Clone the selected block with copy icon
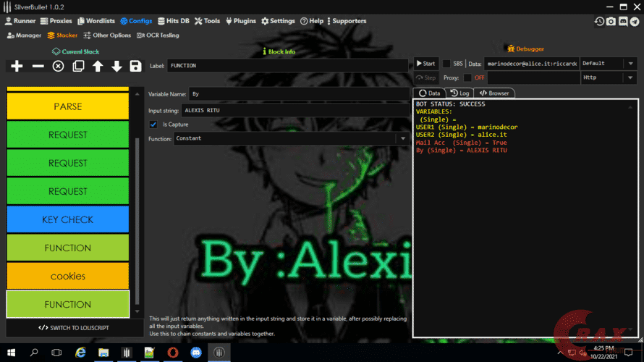Viewport: 644px width, 362px height. point(78,66)
